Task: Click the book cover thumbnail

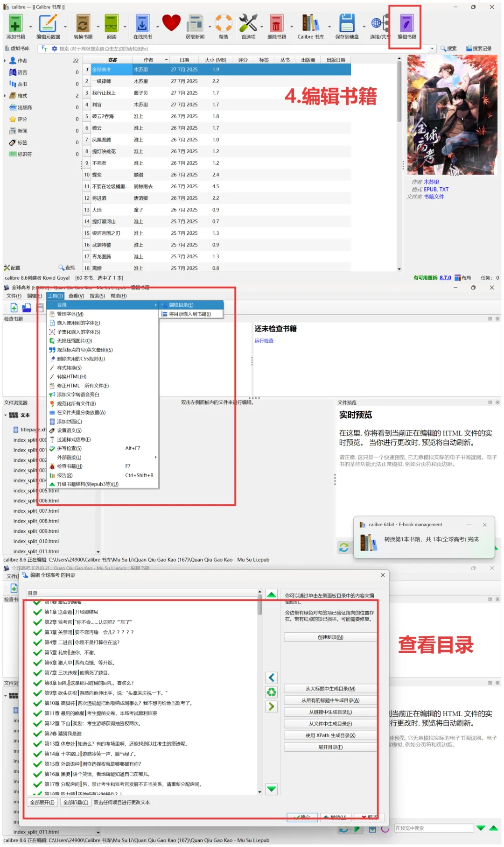Action: tap(452, 115)
